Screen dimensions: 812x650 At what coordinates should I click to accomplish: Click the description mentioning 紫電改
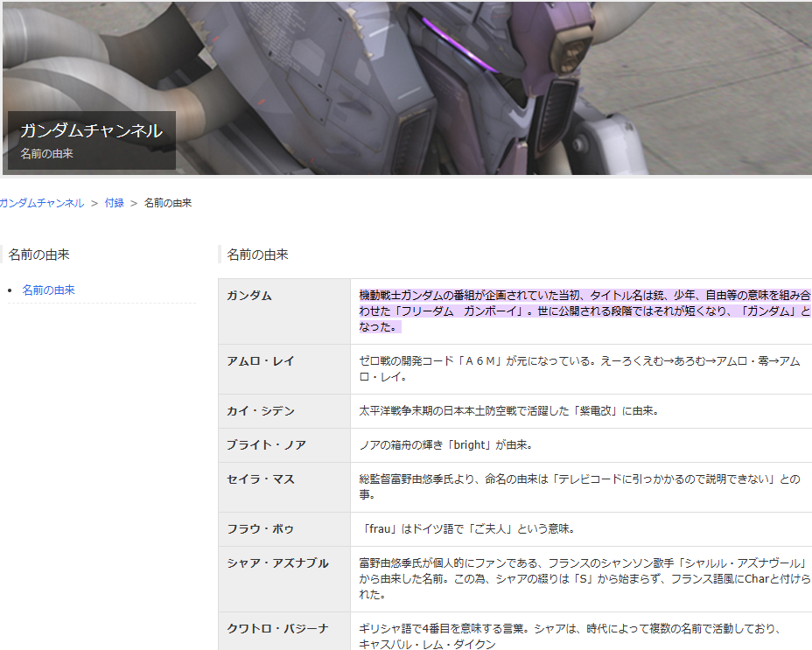[x=508, y=411]
